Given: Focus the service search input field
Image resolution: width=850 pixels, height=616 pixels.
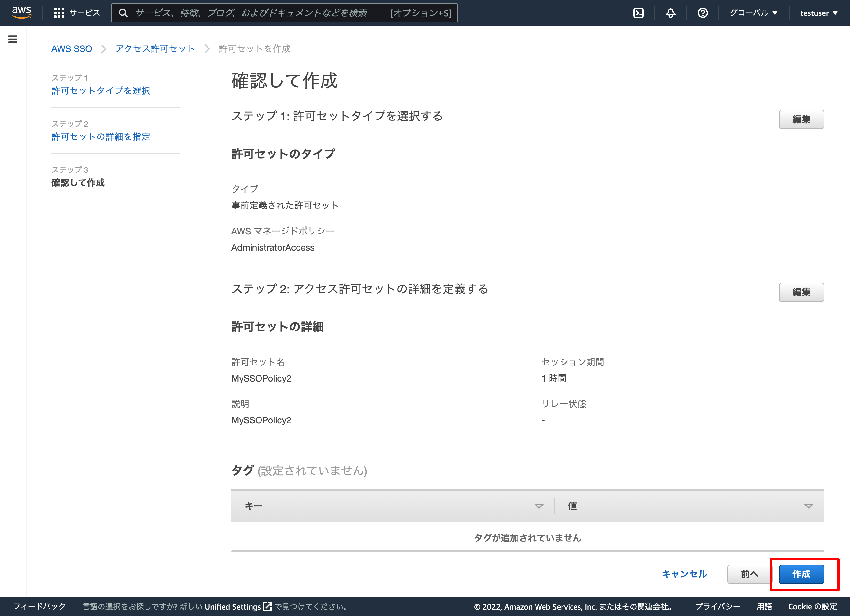Looking at the screenshot, I should pos(285,13).
